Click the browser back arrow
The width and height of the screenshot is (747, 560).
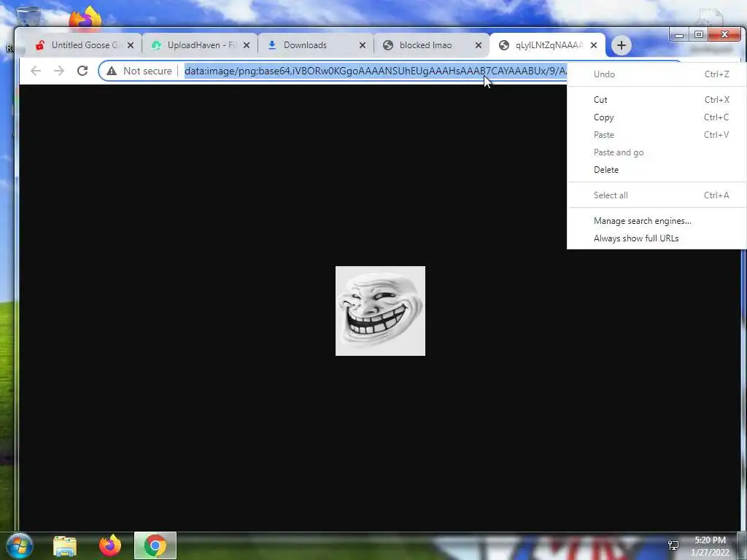pyautogui.click(x=36, y=71)
